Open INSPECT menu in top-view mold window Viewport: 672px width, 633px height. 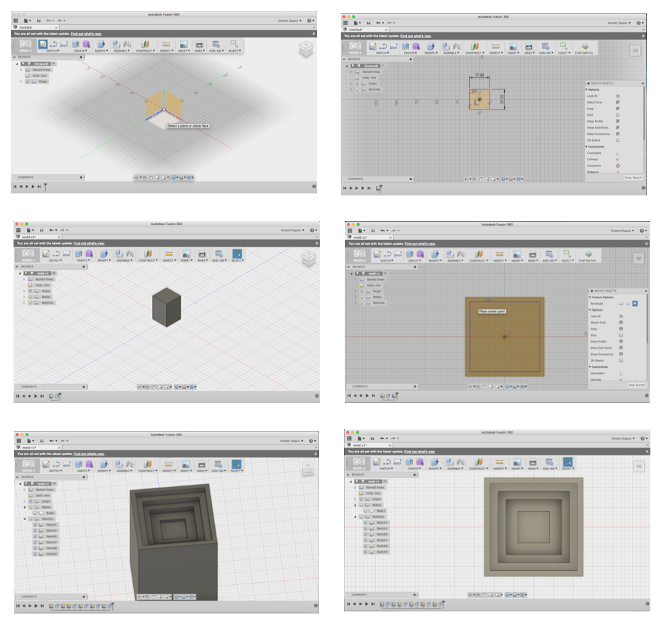click(499, 469)
